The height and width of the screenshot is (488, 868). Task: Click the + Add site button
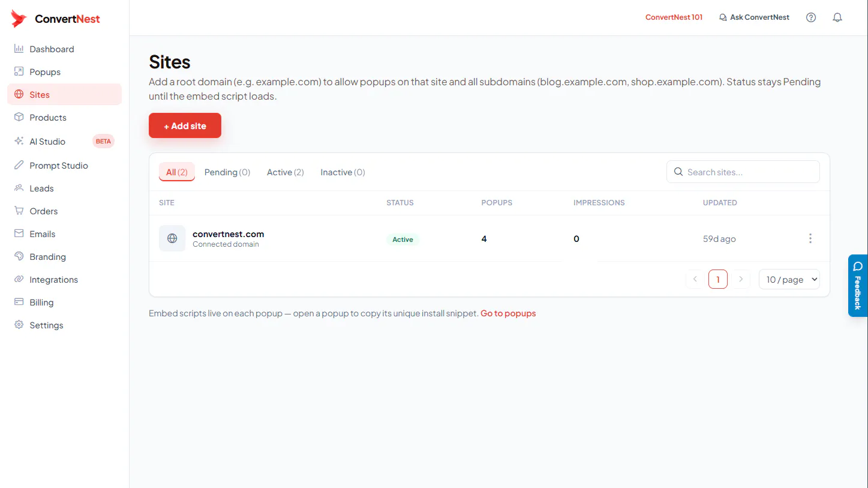[x=185, y=125]
